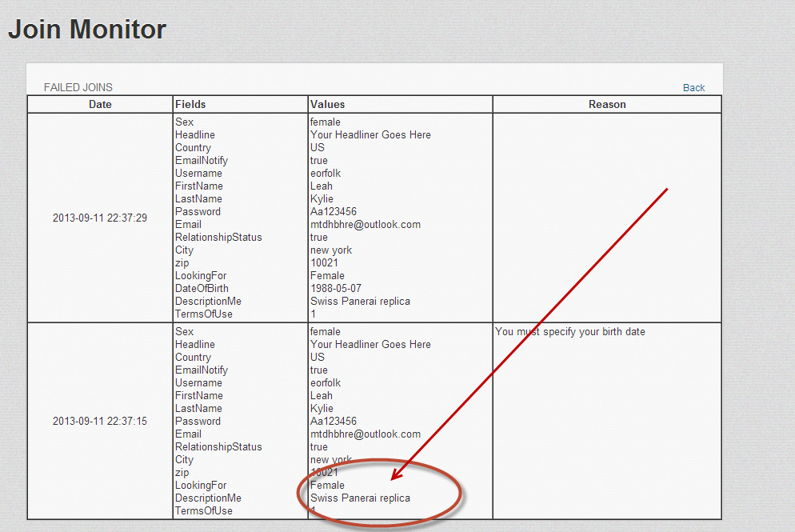Select the Reason column header
The width and height of the screenshot is (795, 532).
(x=607, y=105)
